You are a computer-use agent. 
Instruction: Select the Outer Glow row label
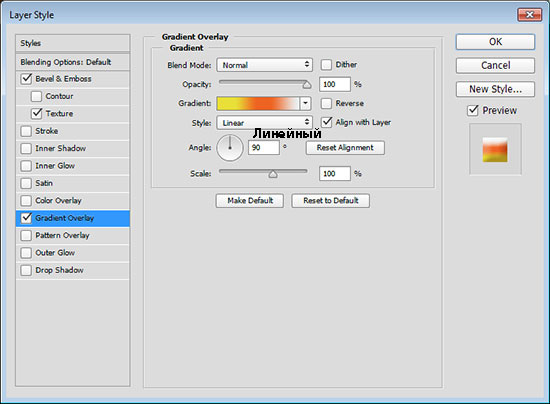(x=55, y=253)
